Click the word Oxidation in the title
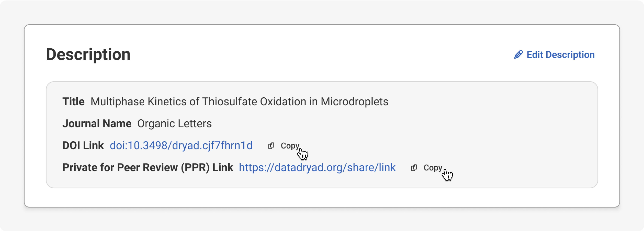 283,102
